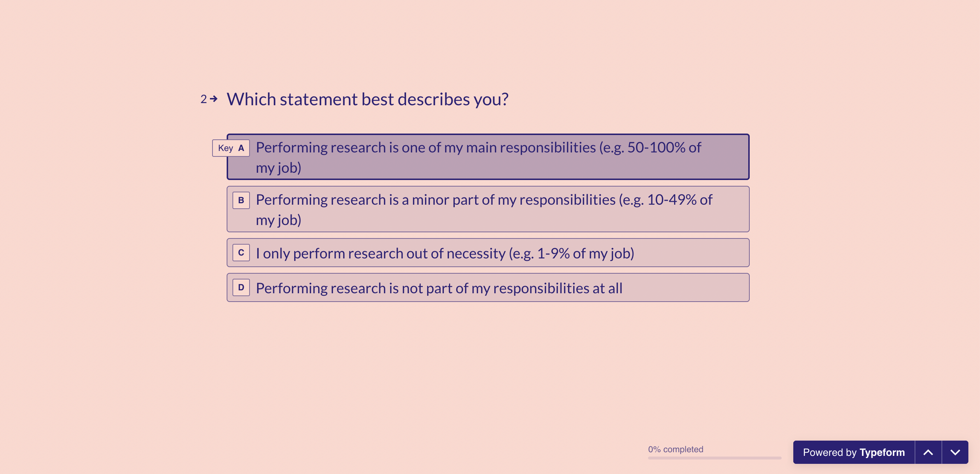Select 'research is one of my main responsibilities'

pyautogui.click(x=488, y=156)
